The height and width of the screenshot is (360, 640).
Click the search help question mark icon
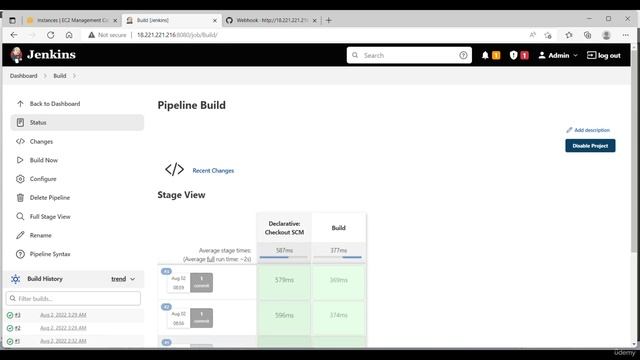click(x=463, y=55)
